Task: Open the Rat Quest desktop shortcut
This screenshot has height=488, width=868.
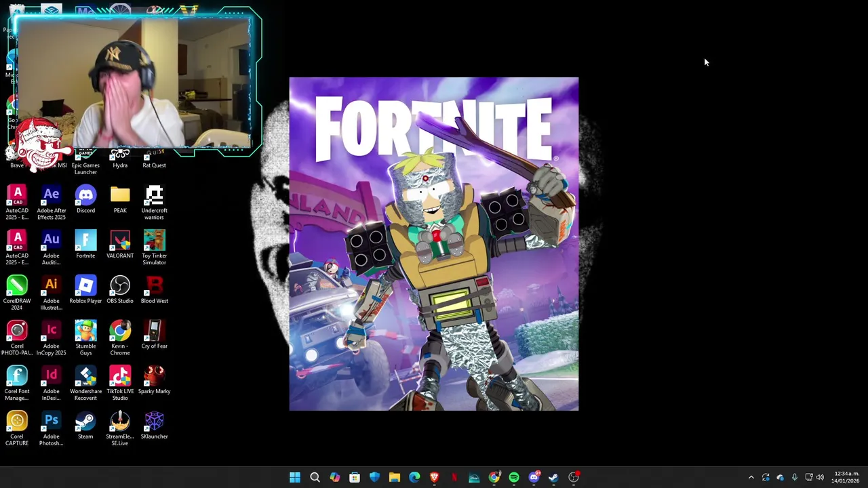Action: 154,159
